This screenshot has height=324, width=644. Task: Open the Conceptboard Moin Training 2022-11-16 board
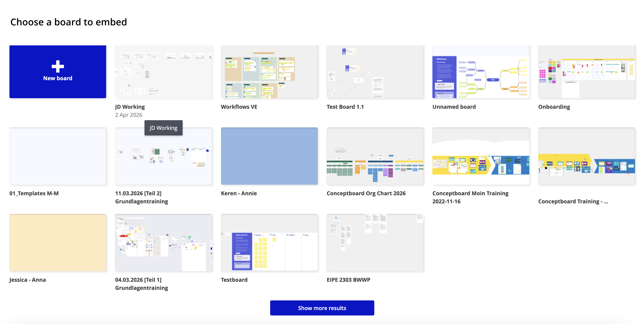tap(481, 156)
